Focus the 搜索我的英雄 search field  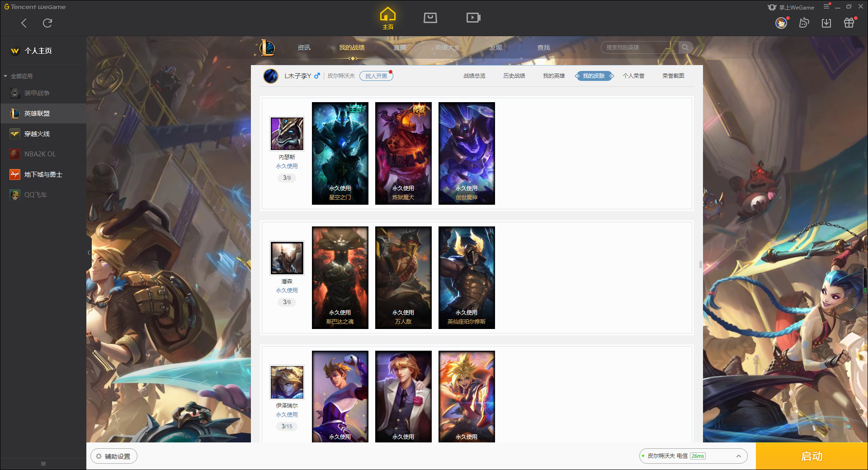coord(640,47)
